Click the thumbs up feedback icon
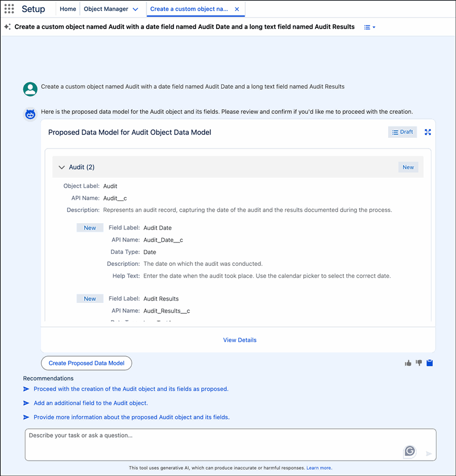Screen dimensions: 456x476 coord(408,363)
